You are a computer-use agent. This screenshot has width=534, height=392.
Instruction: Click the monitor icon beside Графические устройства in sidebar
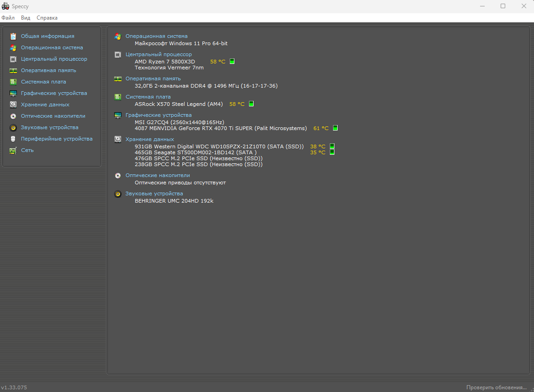13,93
